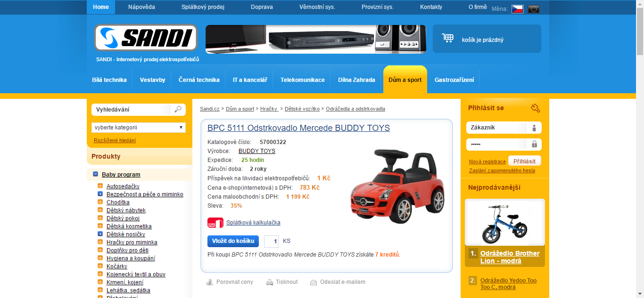Expand the Dětský nábytek subcategory
The image size is (644, 298).
[100, 210]
